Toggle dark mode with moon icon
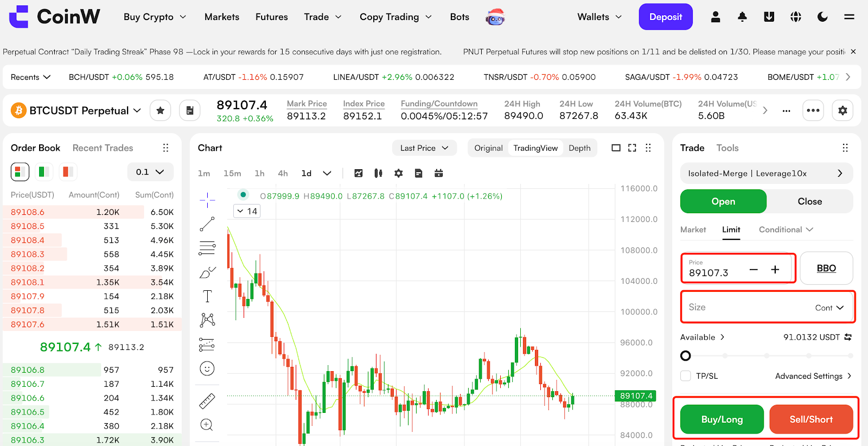The image size is (868, 446). pos(822,17)
